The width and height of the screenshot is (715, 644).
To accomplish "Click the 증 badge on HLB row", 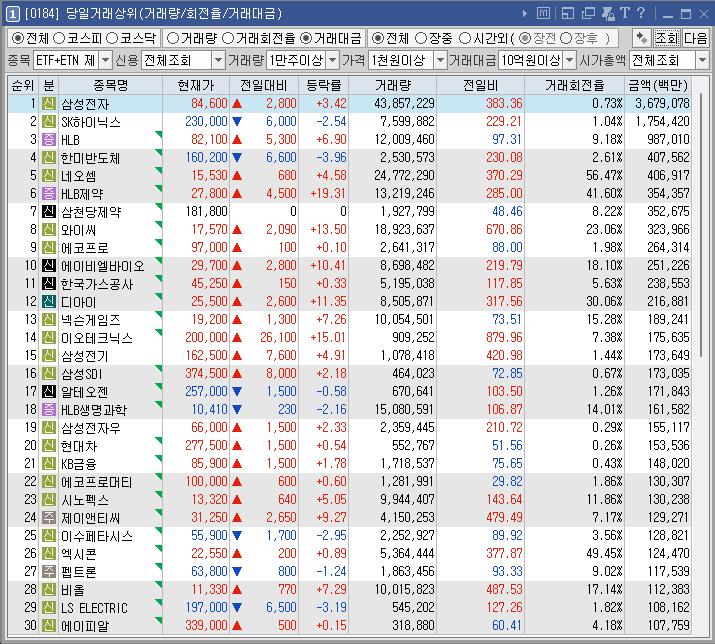I will (49, 140).
